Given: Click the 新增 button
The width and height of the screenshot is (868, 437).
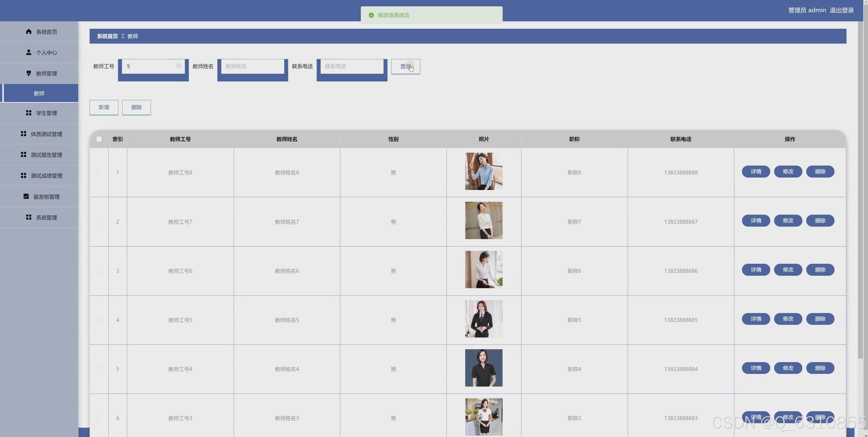Looking at the screenshot, I should coord(104,107).
